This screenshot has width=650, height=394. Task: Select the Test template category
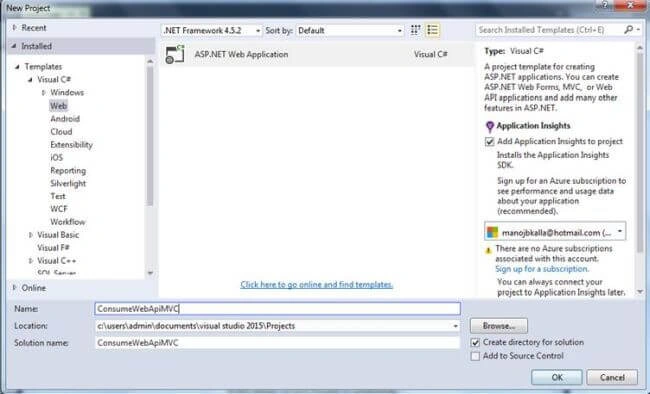tap(58, 196)
